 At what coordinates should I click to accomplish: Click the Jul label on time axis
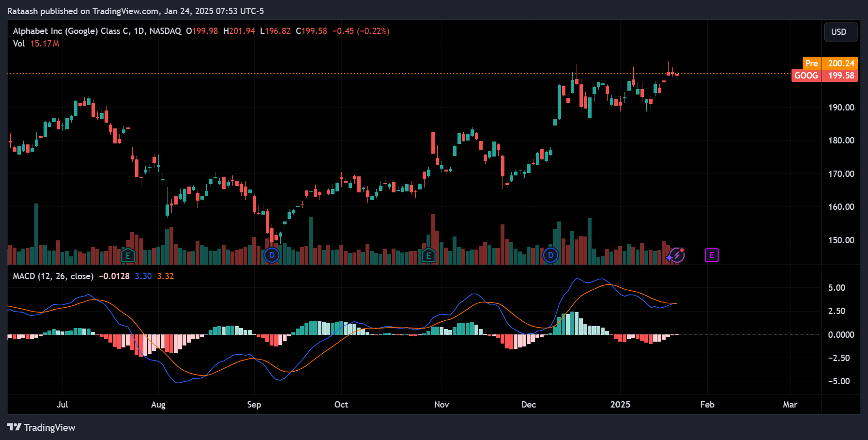point(62,405)
